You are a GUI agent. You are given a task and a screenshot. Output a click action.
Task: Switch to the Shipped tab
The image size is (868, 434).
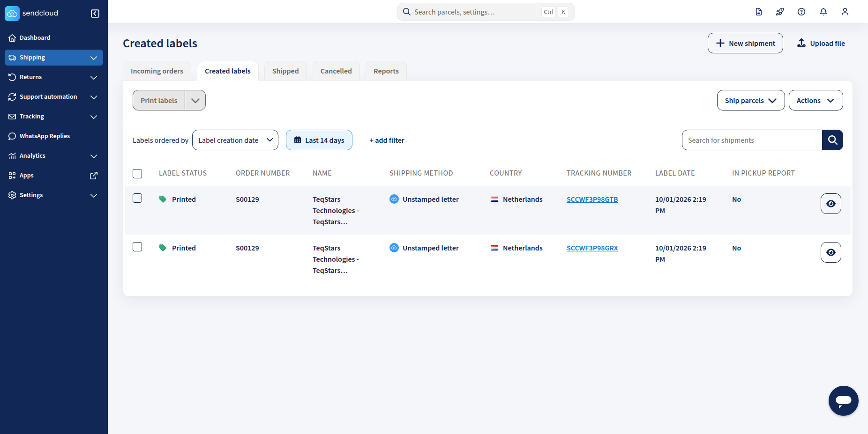285,71
